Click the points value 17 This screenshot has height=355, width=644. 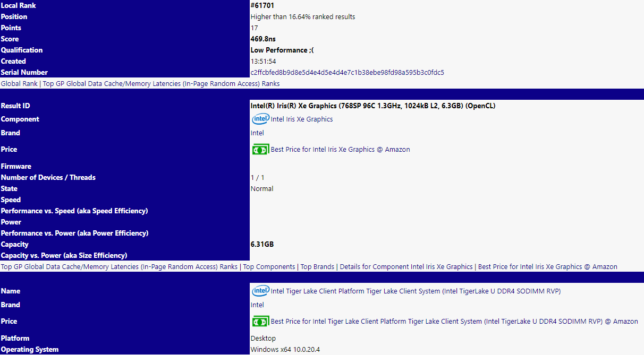pyautogui.click(x=255, y=28)
